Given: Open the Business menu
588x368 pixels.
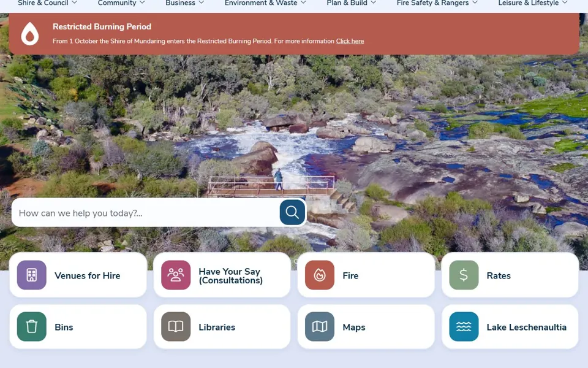Looking at the screenshot, I should [180, 3].
